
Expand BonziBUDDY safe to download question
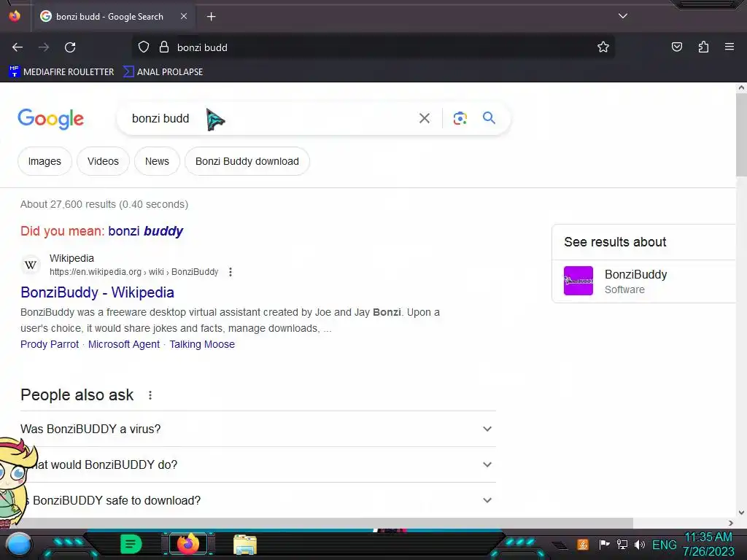pos(258,500)
